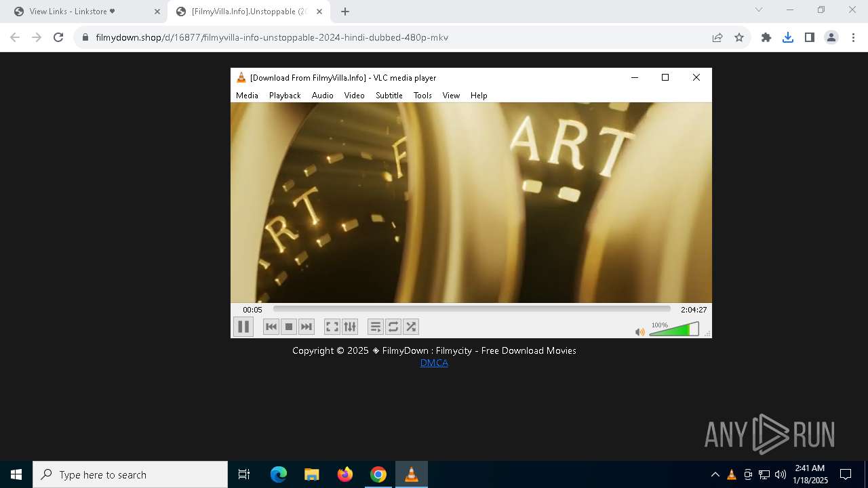Screen dimensions: 868x488
Task: Click the elapsed time 00:05
Action: (x=252, y=310)
